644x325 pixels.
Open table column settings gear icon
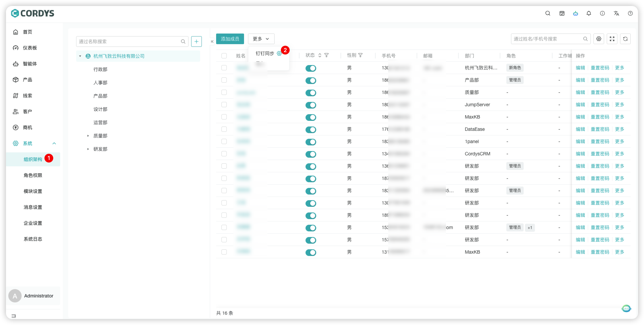(598, 39)
